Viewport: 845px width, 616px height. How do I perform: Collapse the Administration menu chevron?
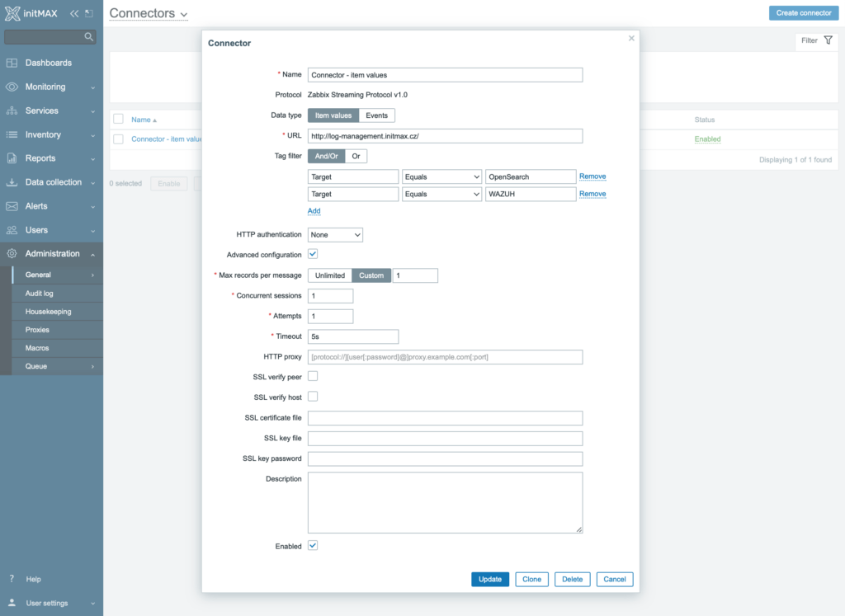coord(92,254)
